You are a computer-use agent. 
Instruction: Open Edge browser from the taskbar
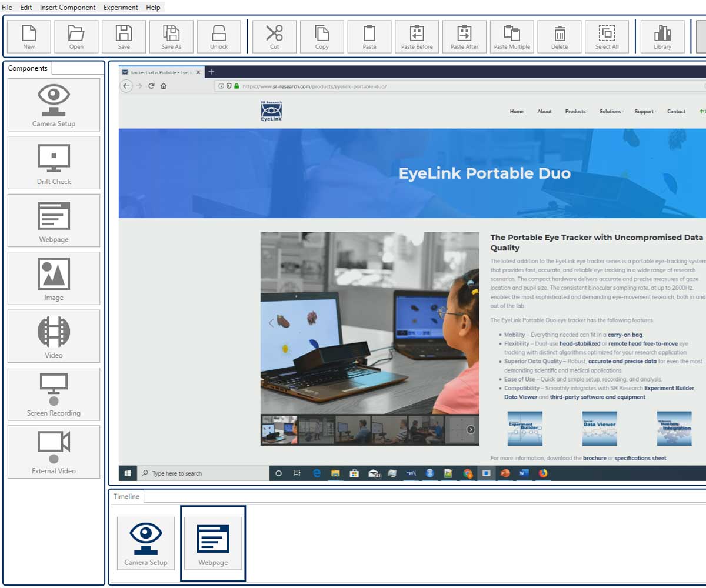(x=317, y=473)
